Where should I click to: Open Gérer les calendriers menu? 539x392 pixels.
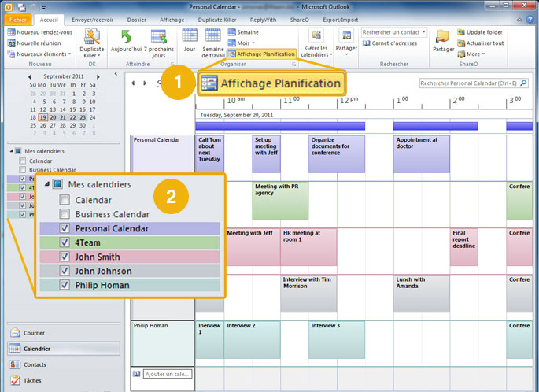point(316,43)
